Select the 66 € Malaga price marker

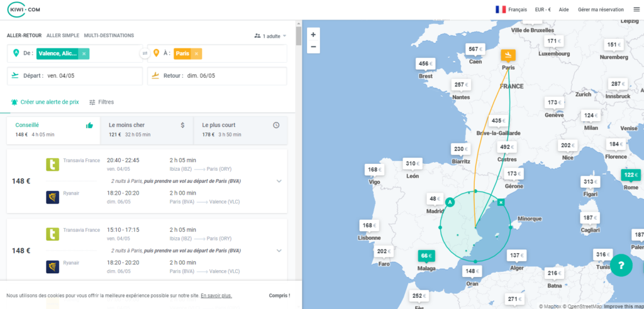427,256
